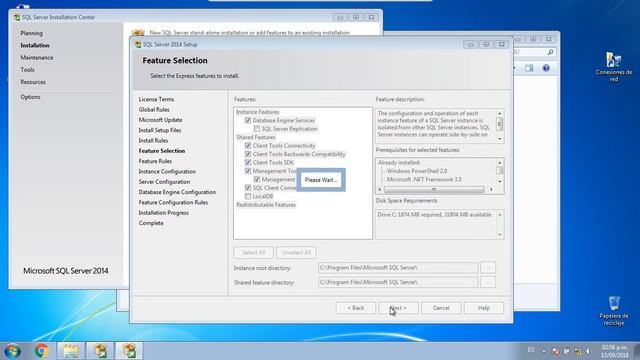The height and width of the screenshot is (360, 640).
Task: Click the Server Configuration step
Action: pyautogui.click(x=164, y=182)
